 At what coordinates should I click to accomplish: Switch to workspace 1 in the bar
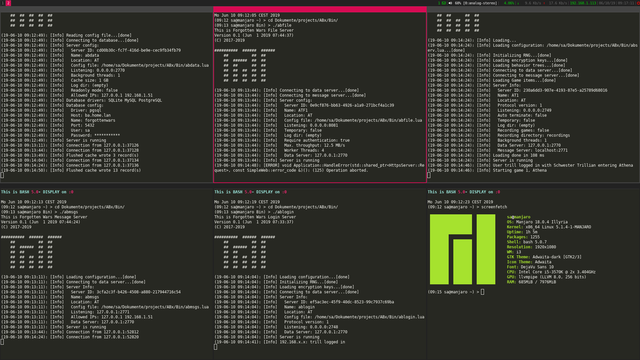(x=2, y=3)
